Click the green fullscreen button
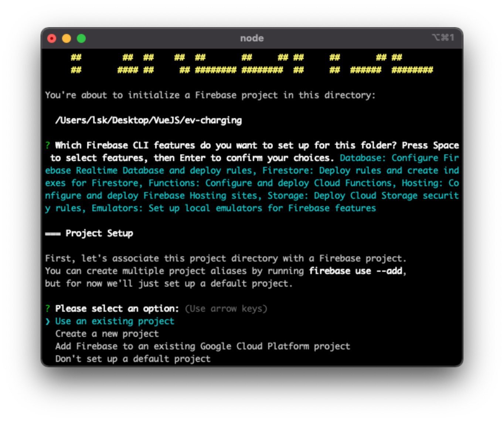 (x=81, y=38)
